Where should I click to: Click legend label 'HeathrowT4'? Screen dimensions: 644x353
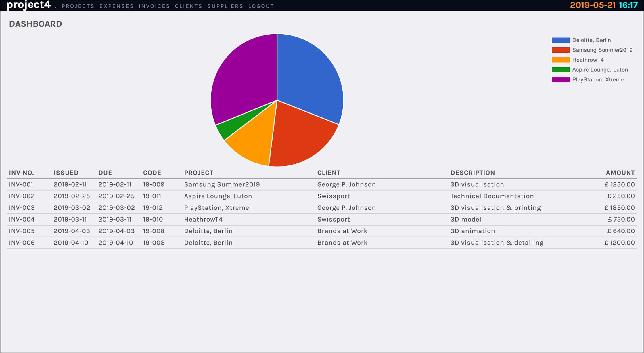[588, 60]
